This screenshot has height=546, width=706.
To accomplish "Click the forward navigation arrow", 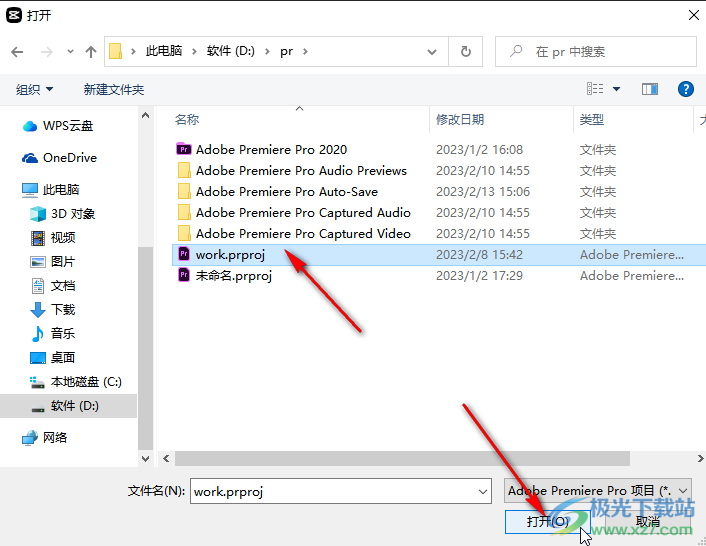I will click(x=47, y=52).
